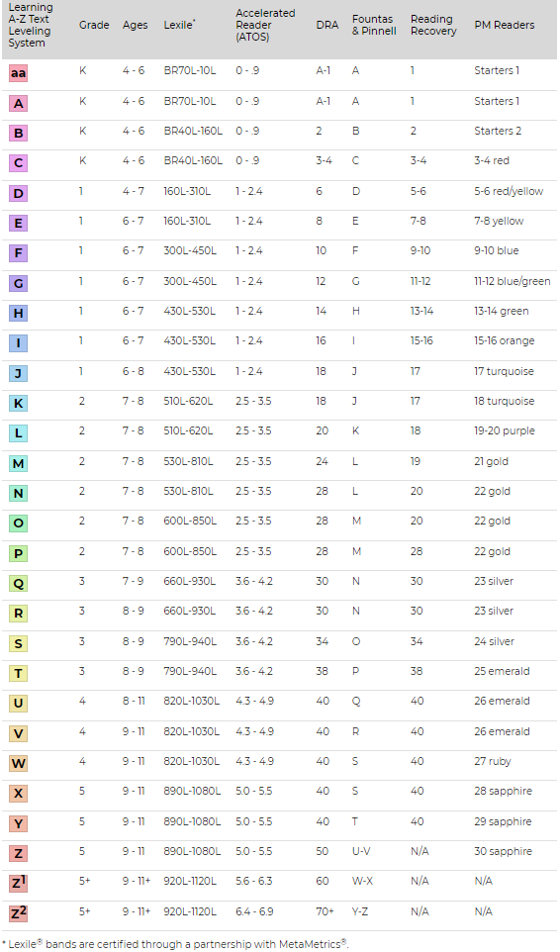Click the Learning A-Z Text Leveling System header

[x=31, y=25]
